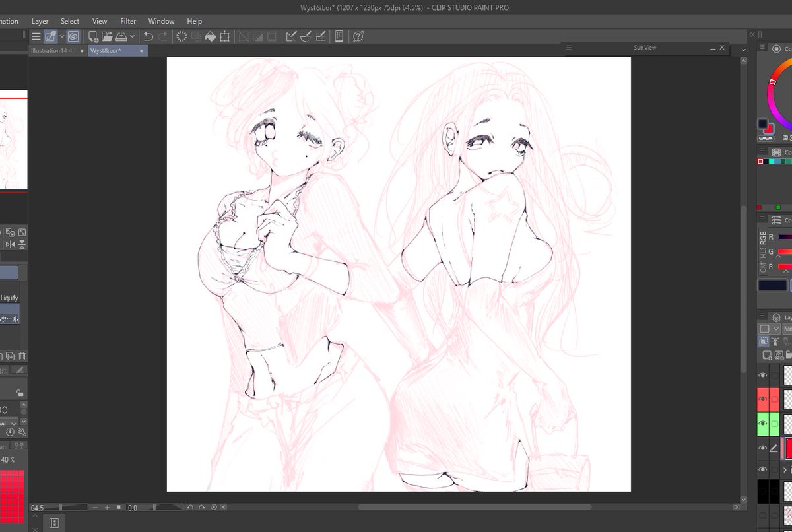Toggle visibility of the topmost layer
The image size is (792, 532).
pyautogui.click(x=763, y=375)
